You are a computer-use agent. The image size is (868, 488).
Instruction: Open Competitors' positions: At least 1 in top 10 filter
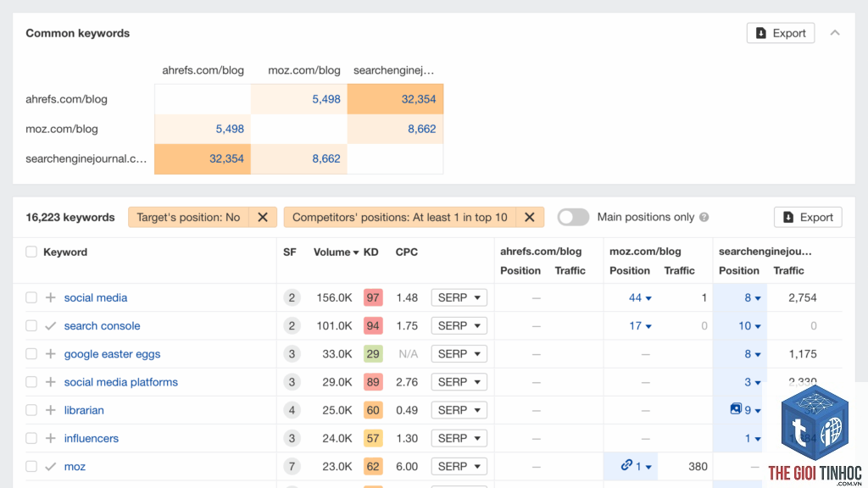[x=400, y=218]
